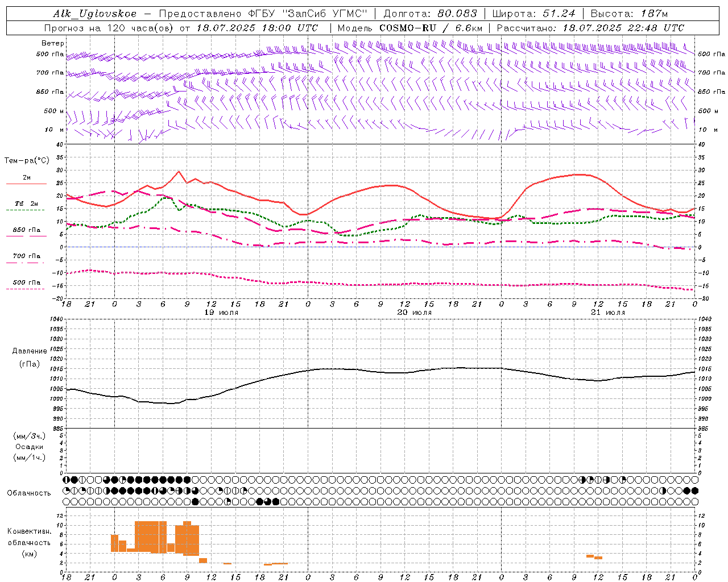Select the latitude value "Широта: 51.24"
Image resolution: width=728 pixels, height=582 pixels.
(533, 14)
